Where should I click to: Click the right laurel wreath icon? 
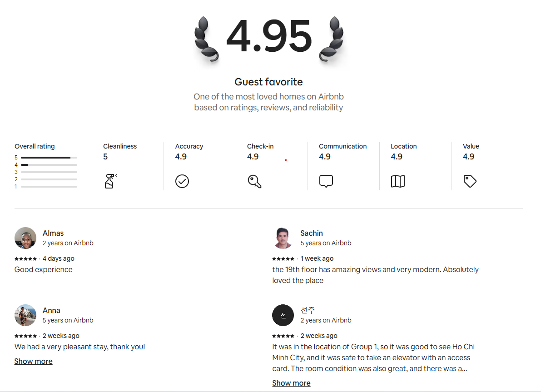click(x=331, y=40)
